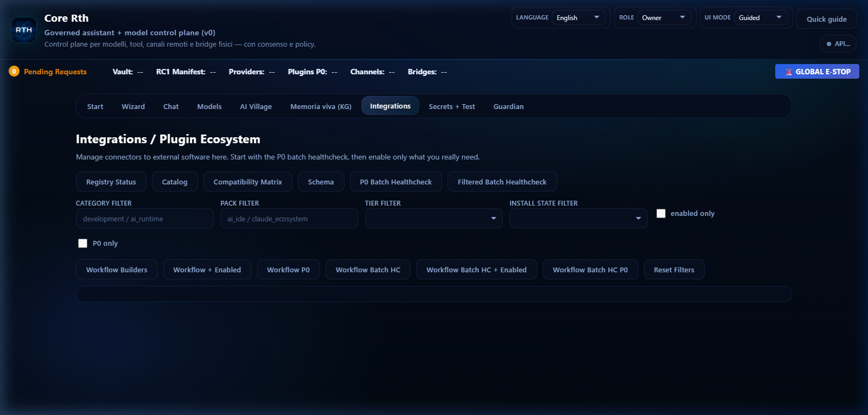Image resolution: width=868 pixels, height=415 pixels.
Task: Reset Filters
Action: point(674,270)
